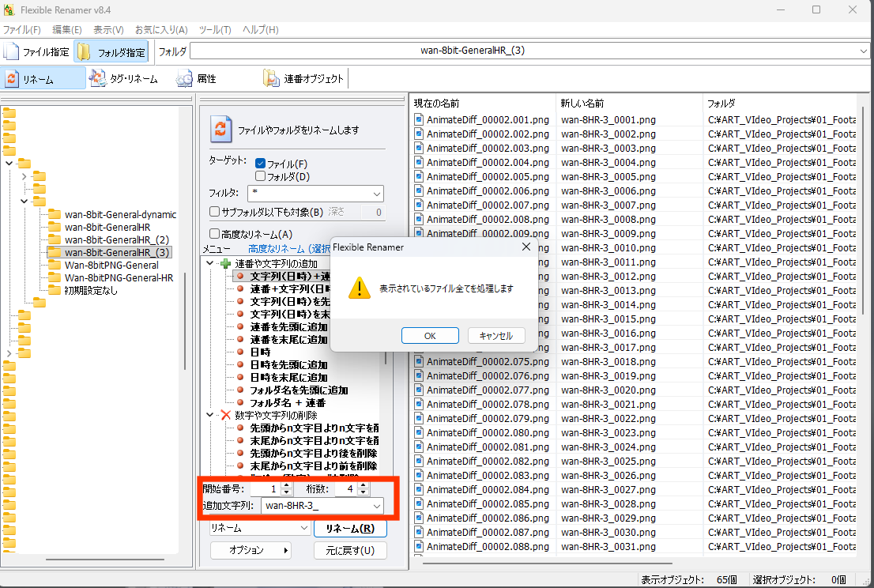This screenshot has width=874, height=588.
Task: Collapse the 数字や文字列の削除 tree group
Action: [209, 415]
